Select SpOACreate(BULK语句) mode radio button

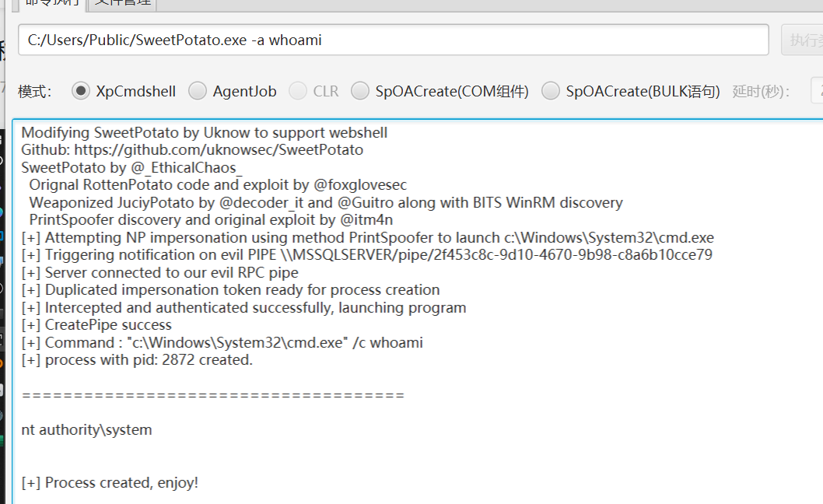pos(551,91)
